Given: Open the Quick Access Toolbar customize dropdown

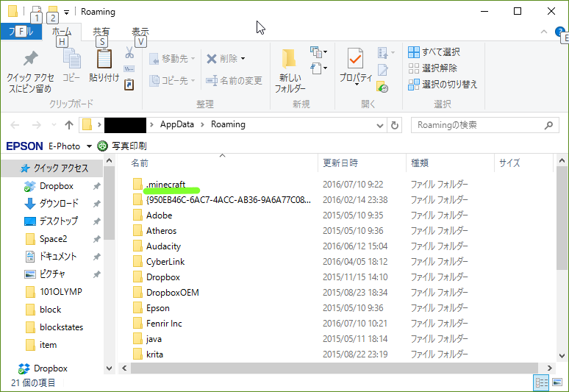Looking at the screenshot, I should click(x=66, y=12).
